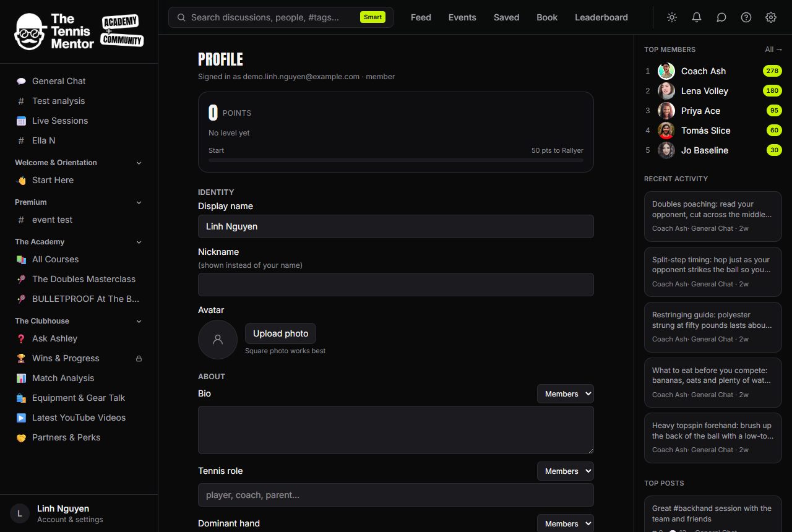
Task: Open the event test channel
Action: (x=79, y=220)
